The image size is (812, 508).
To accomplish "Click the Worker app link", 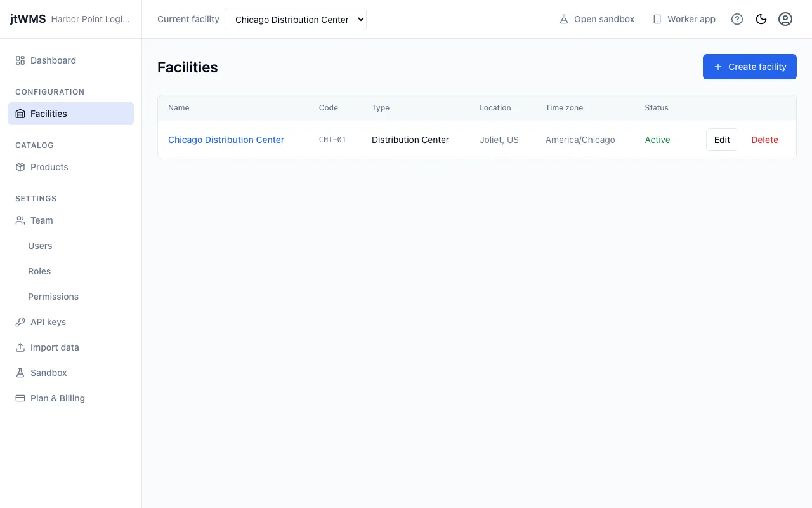I will pyautogui.click(x=684, y=19).
